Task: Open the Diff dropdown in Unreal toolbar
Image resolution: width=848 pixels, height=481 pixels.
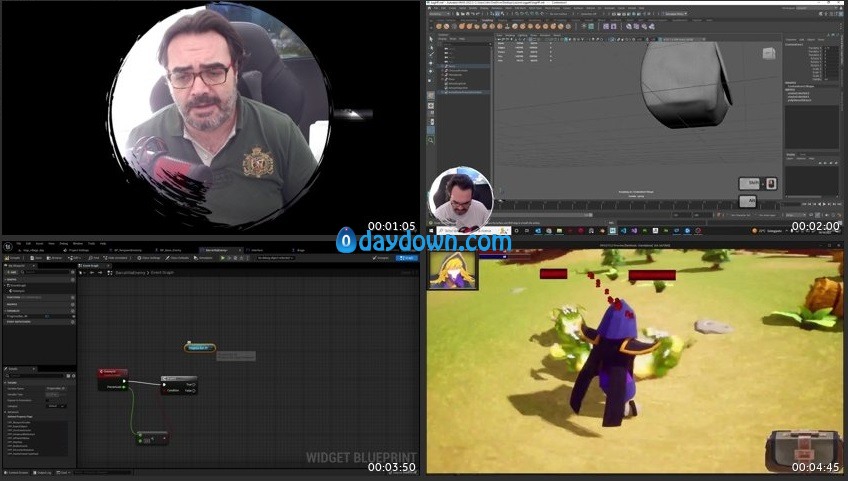Action: (75, 258)
